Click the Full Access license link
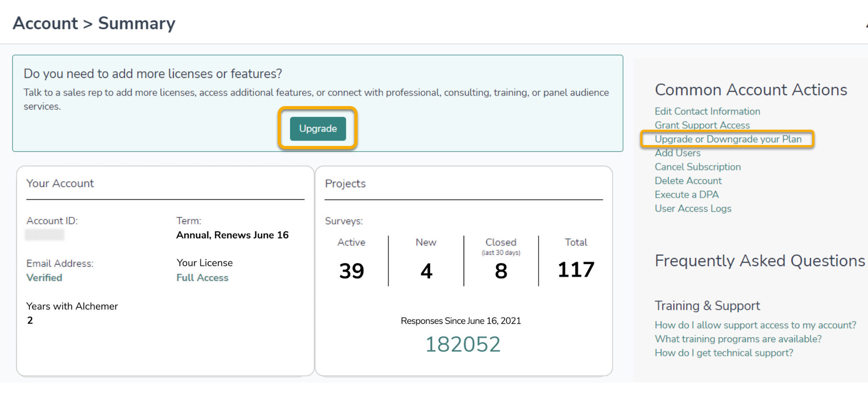The image size is (868, 408). tap(202, 278)
